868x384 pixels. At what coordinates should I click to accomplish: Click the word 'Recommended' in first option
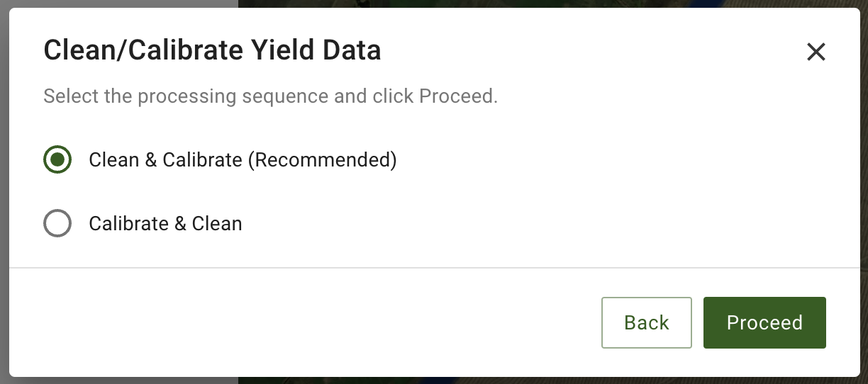321,160
